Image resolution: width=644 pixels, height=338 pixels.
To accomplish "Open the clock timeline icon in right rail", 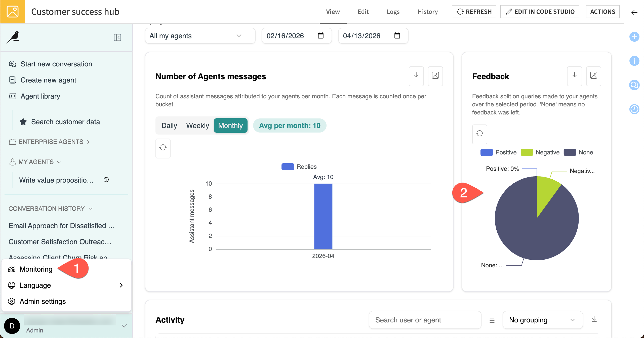I will (x=634, y=109).
